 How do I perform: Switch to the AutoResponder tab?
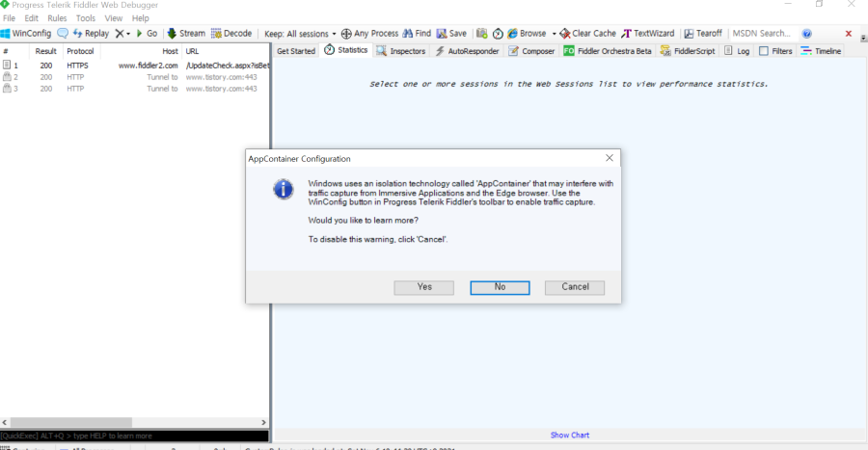467,51
